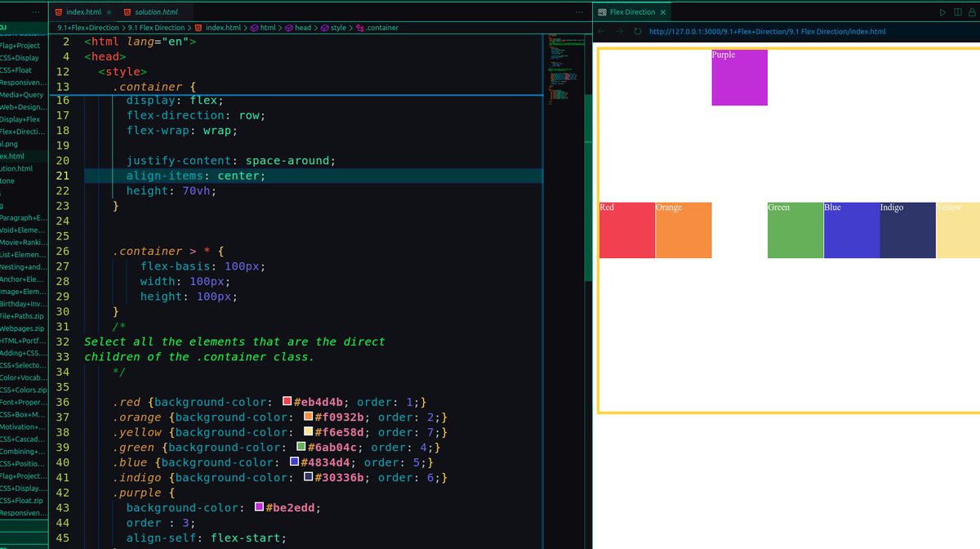Open head breadcrumb segment
This screenshot has width=980, height=549.
click(303, 28)
